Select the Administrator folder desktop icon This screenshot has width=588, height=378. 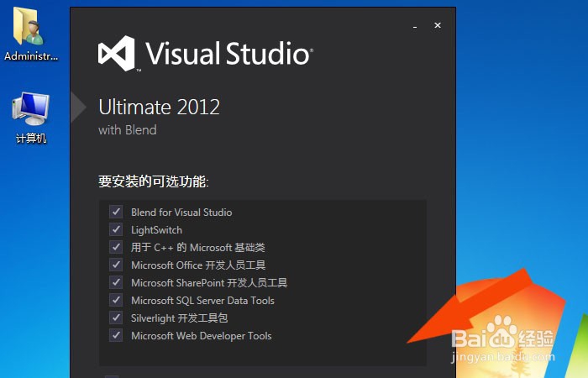point(31,34)
